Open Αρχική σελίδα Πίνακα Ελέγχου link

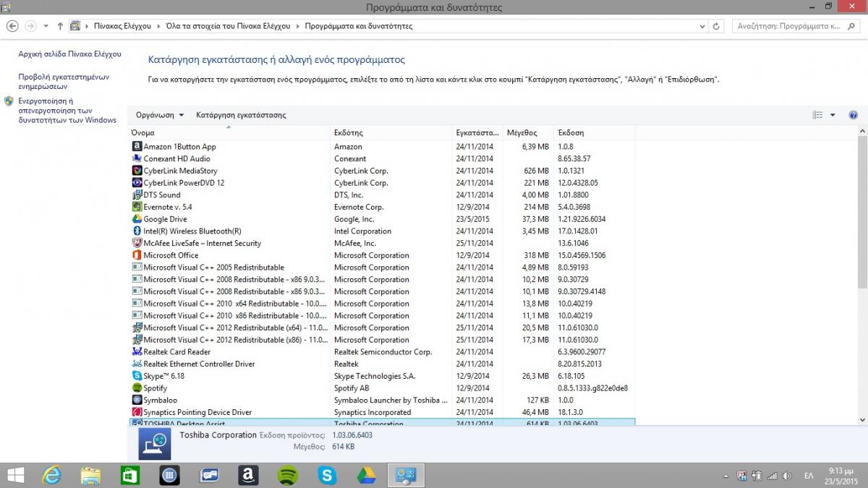tap(69, 54)
